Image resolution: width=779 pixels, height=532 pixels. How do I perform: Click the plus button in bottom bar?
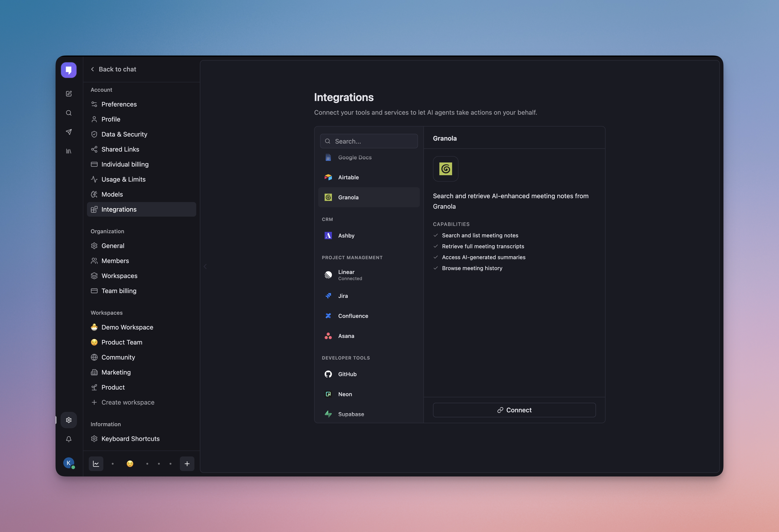tap(187, 464)
